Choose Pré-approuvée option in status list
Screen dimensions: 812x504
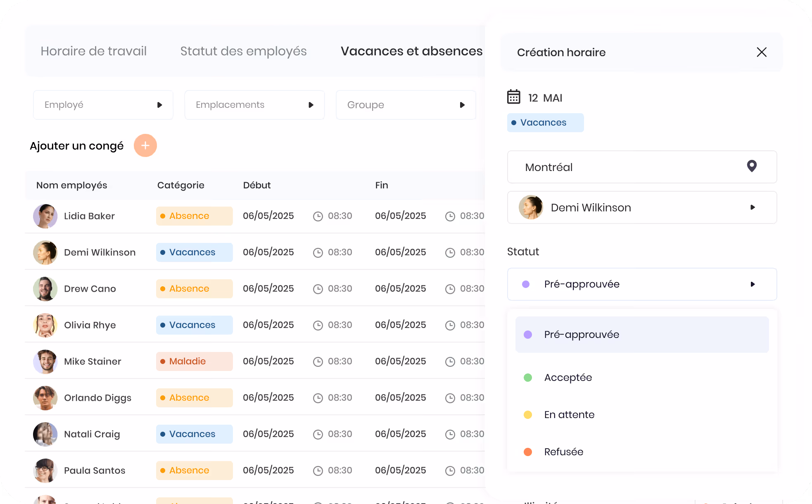(642, 335)
